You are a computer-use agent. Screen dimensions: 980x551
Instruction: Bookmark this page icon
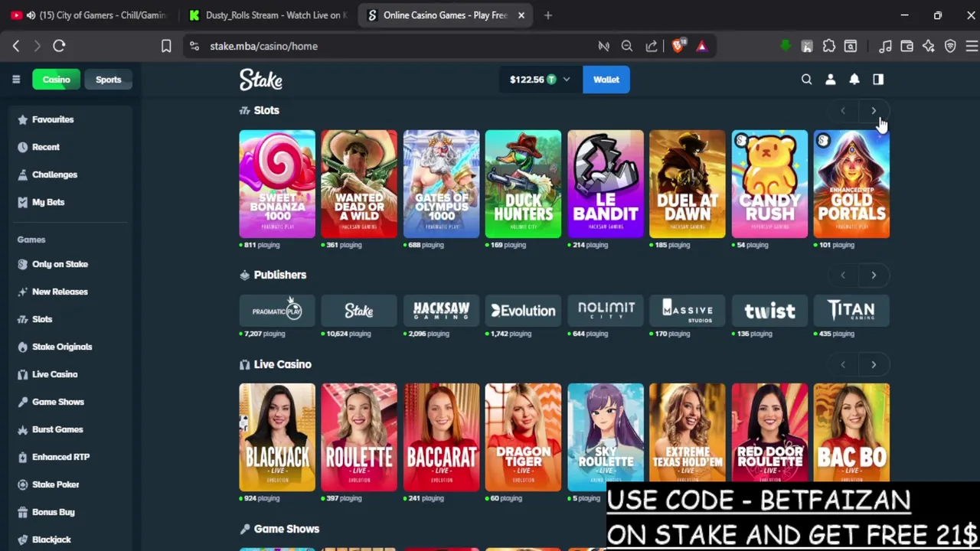(x=166, y=46)
